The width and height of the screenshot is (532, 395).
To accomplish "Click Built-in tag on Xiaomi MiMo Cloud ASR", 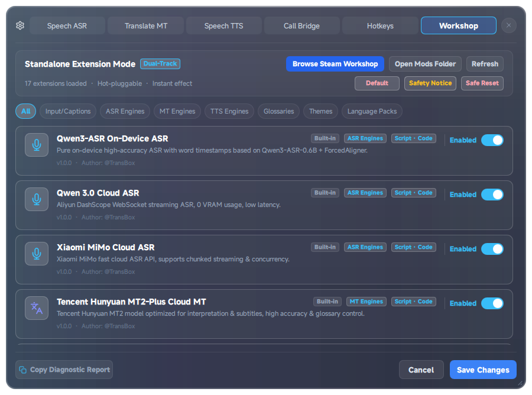I will tap(325, 247).
